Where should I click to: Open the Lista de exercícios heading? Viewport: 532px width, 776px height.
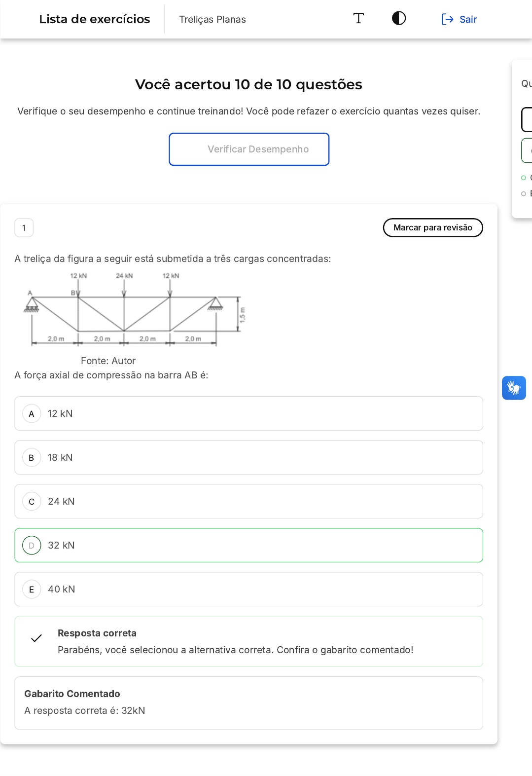pyautogui.click(x=95, y=19)
